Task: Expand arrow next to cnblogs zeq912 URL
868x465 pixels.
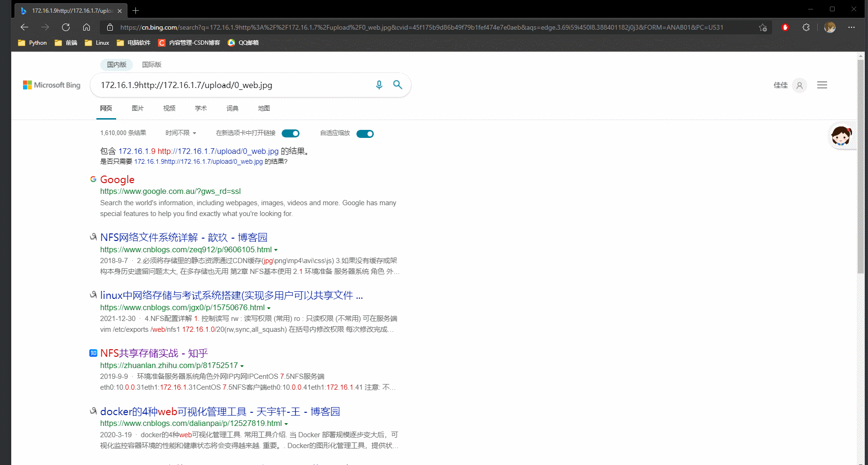Action: tap(276, 250)
